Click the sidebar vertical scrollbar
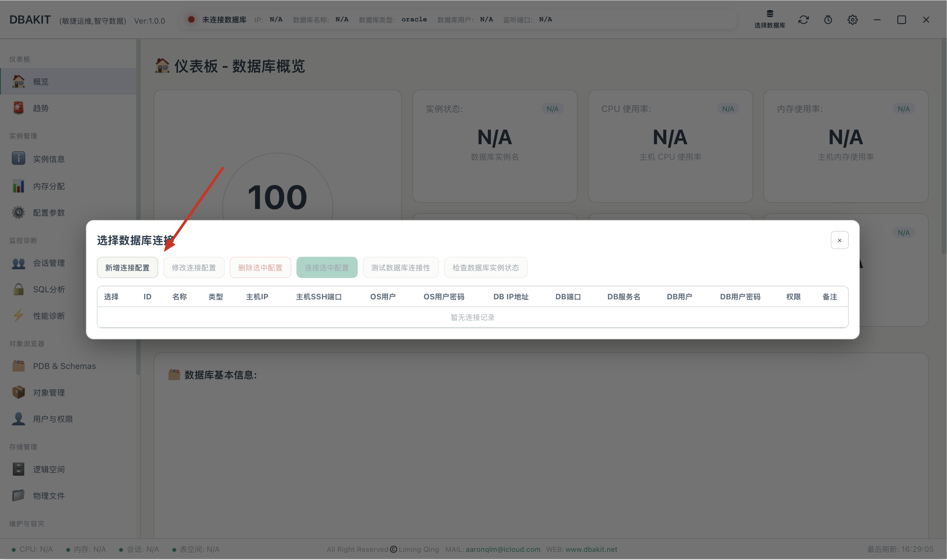 click(138, 207)
